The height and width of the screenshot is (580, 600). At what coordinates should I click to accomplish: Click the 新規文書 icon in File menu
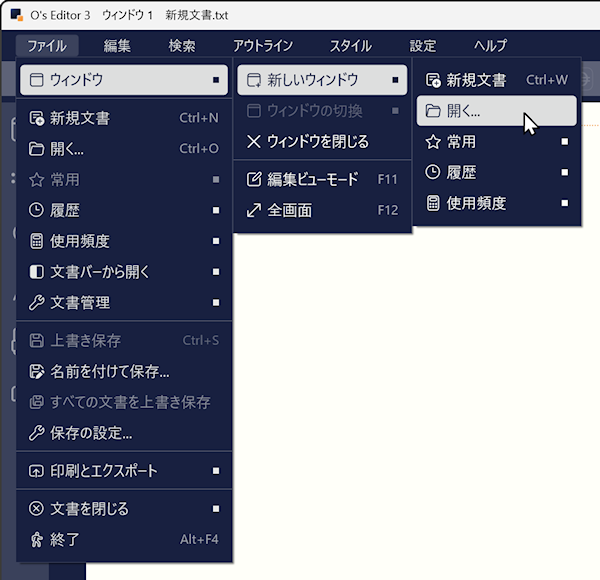click(x=37, y=118)
